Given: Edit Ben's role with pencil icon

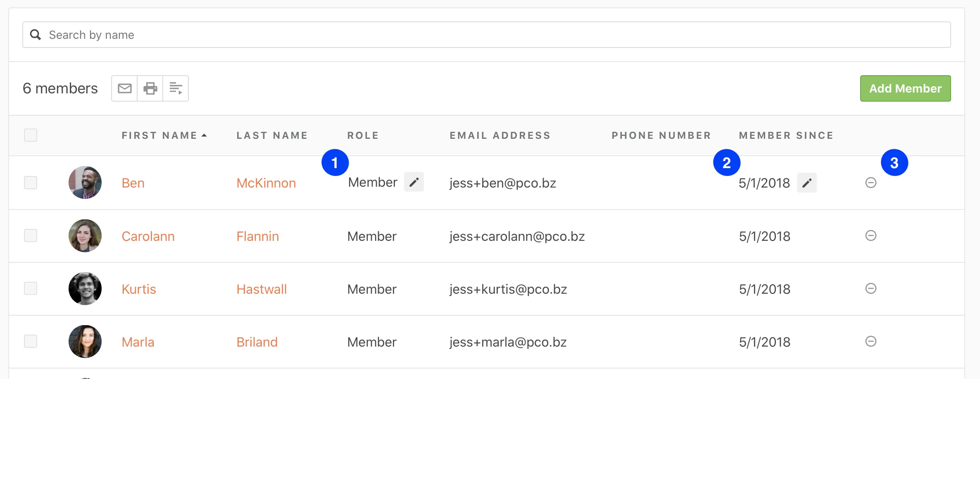Looking at the screenshot, I should (414, 182).
